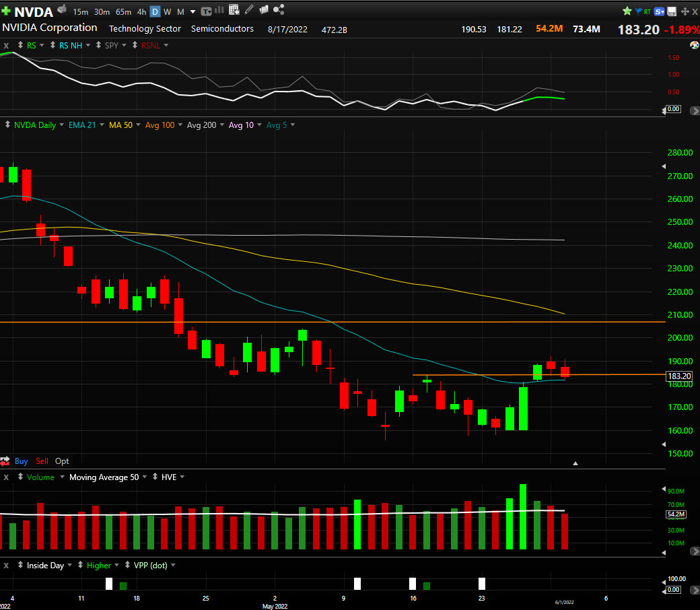Click the bar chart style icon
Screen dimensions: 700x610
pyautogui.click(x=219, y=10)
